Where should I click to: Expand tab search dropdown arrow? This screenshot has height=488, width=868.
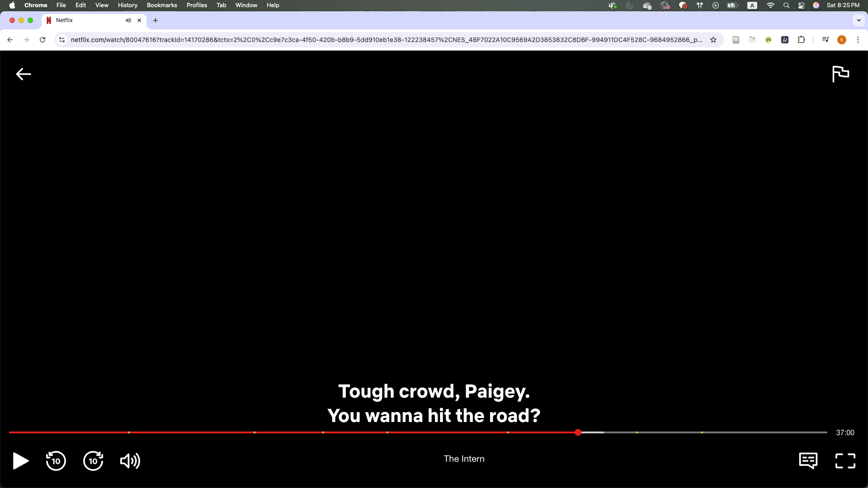(859, 20)
